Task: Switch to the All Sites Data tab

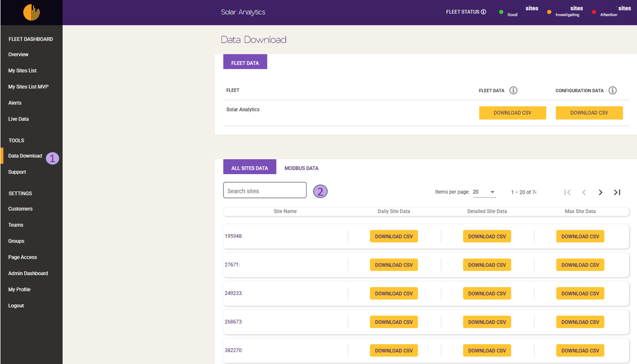Action: pos(250,168)
